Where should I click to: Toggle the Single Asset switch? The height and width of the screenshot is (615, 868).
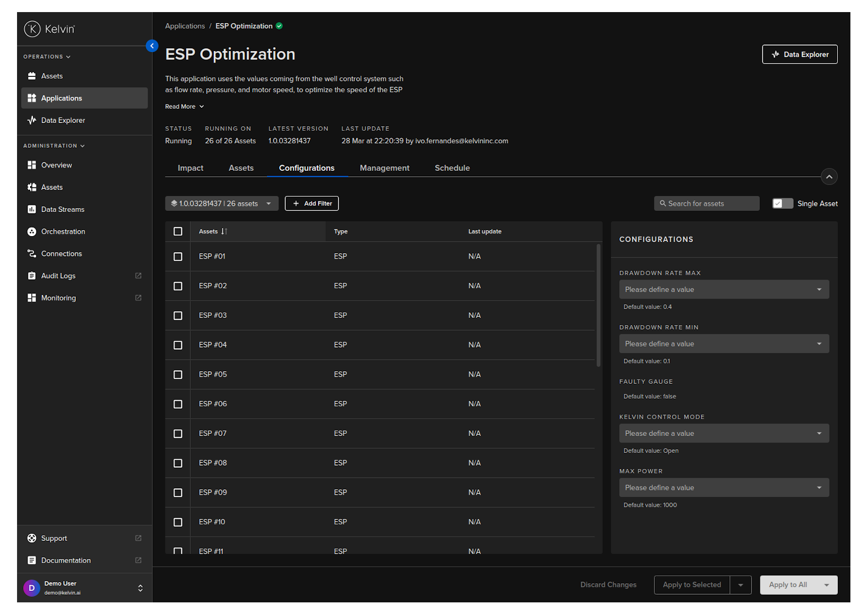point(782,204)
